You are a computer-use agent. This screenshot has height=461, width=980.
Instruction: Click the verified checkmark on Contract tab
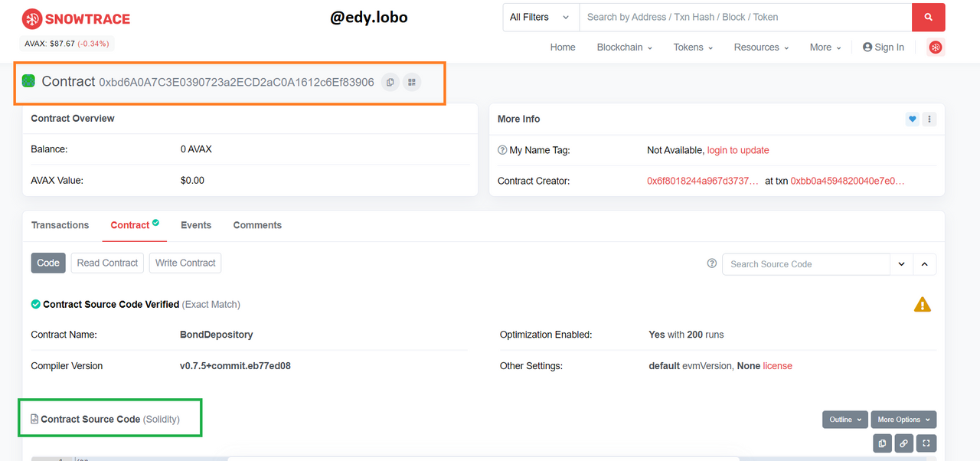click(155, 223)
